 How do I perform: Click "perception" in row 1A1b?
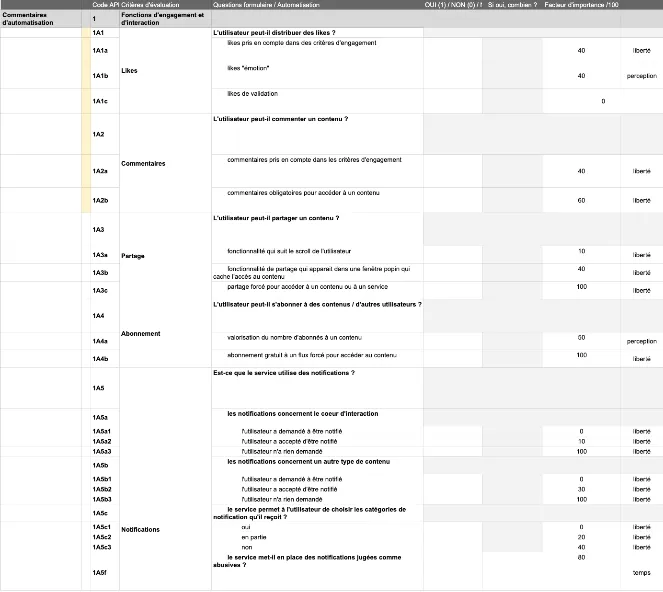(x=641, y=76)
